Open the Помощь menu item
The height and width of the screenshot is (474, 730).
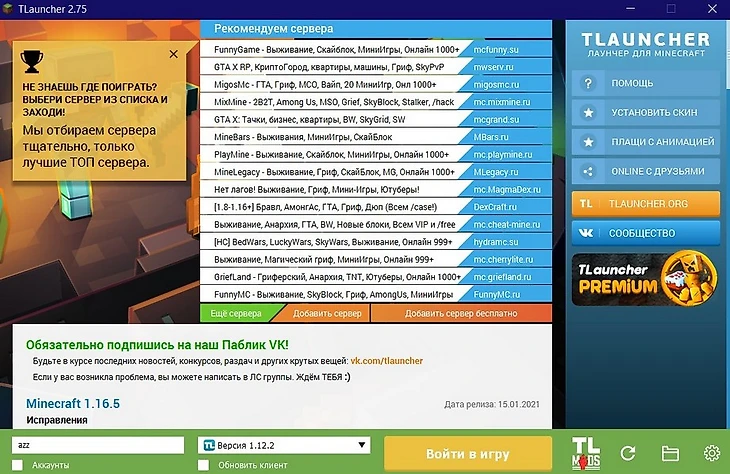click(x=646, y=83)
